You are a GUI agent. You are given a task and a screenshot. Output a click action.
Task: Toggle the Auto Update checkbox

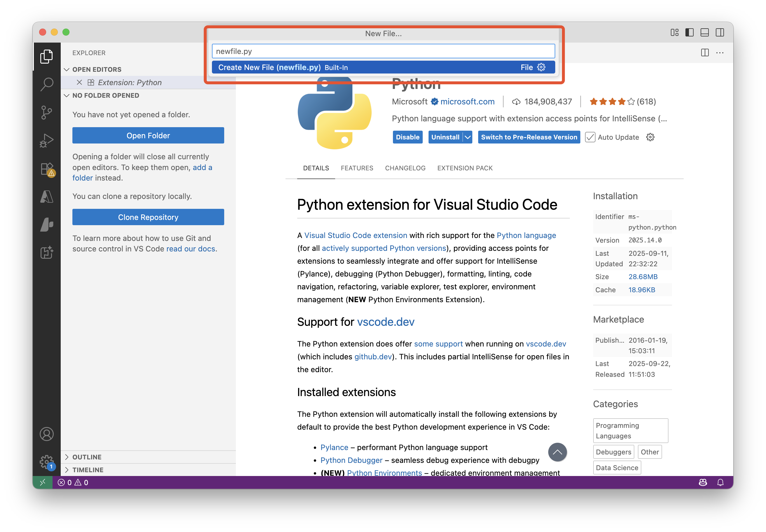[590, 137]
